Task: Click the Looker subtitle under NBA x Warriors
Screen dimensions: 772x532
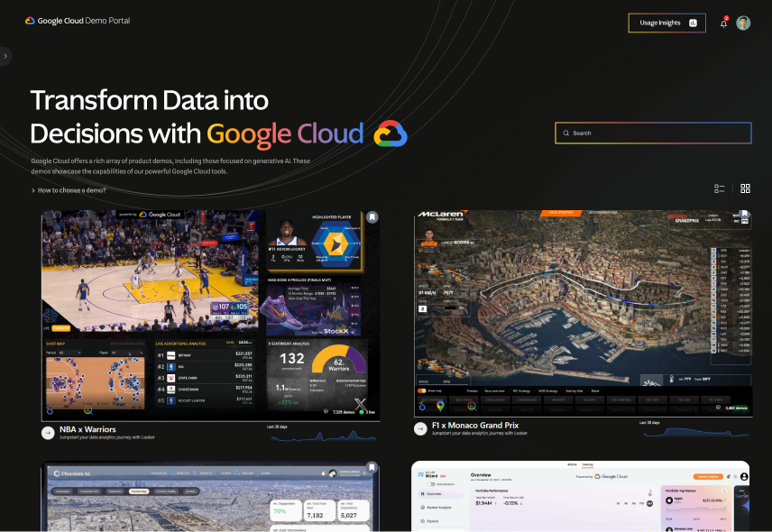Action: pos(106,437)
